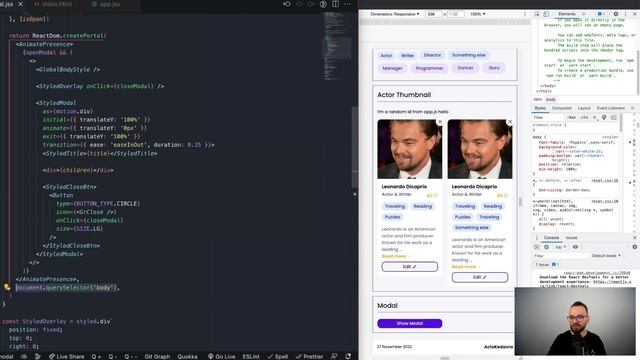The height and width of the screenshot is (360, 640).
Task: Click the background-color swatch in body rule
Action: click(554, 151)
